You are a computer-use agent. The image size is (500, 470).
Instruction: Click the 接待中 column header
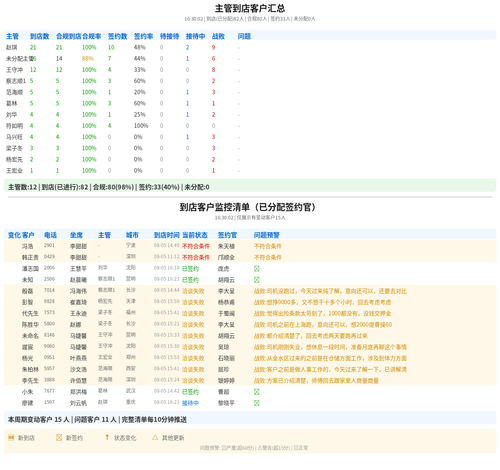195,36
